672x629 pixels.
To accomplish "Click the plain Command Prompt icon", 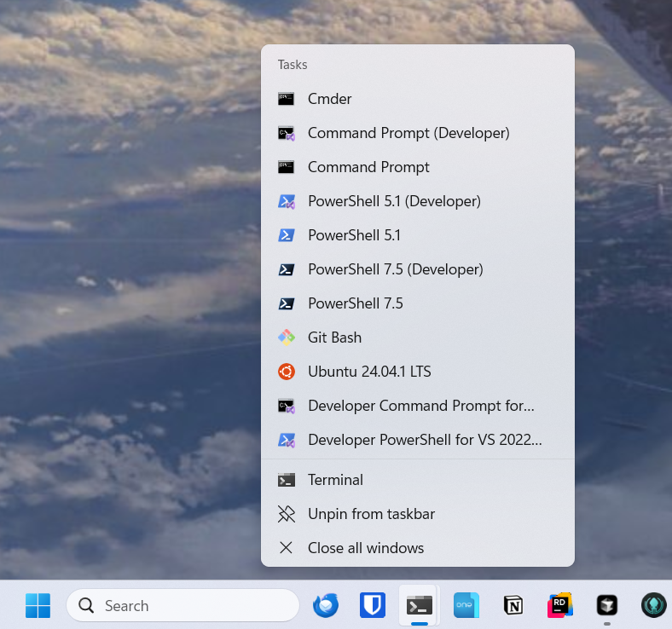I will (x=286, y=167).
